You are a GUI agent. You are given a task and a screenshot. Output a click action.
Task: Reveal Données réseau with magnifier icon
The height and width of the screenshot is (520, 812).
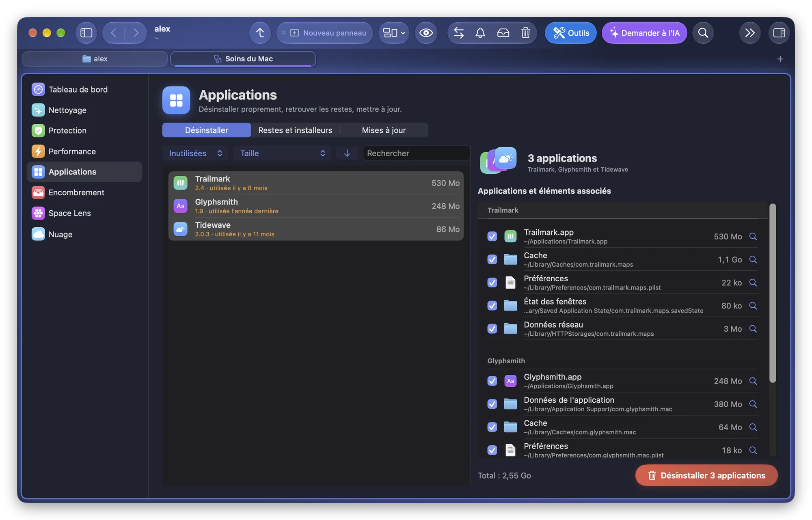click(x=753, y=328)
